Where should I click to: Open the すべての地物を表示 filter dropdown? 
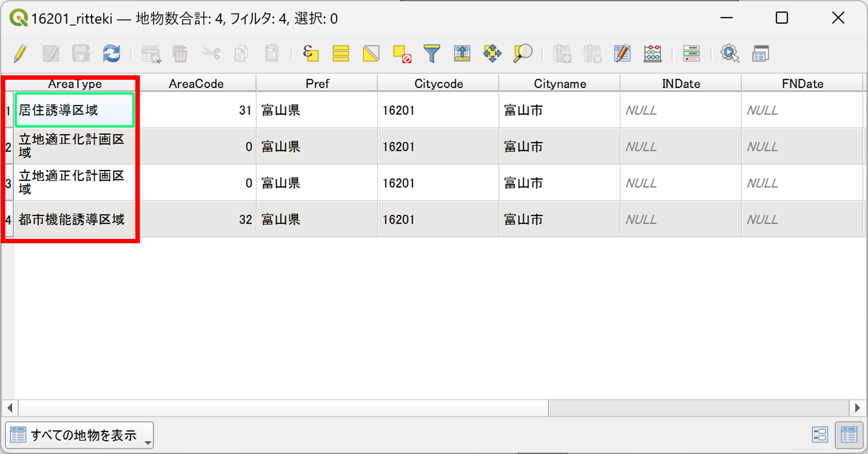[80, 435]
